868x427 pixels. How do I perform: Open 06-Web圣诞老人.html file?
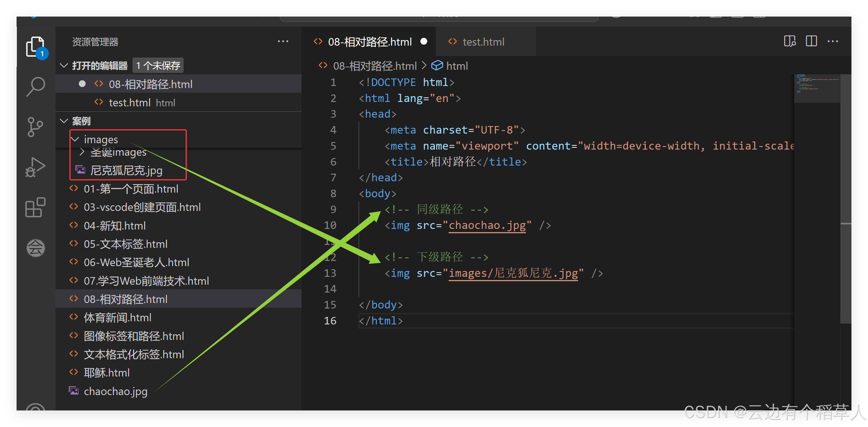136,262
